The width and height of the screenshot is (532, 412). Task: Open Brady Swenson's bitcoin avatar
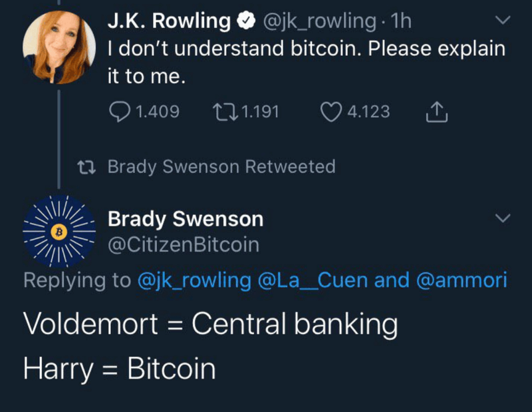[57, 232]
